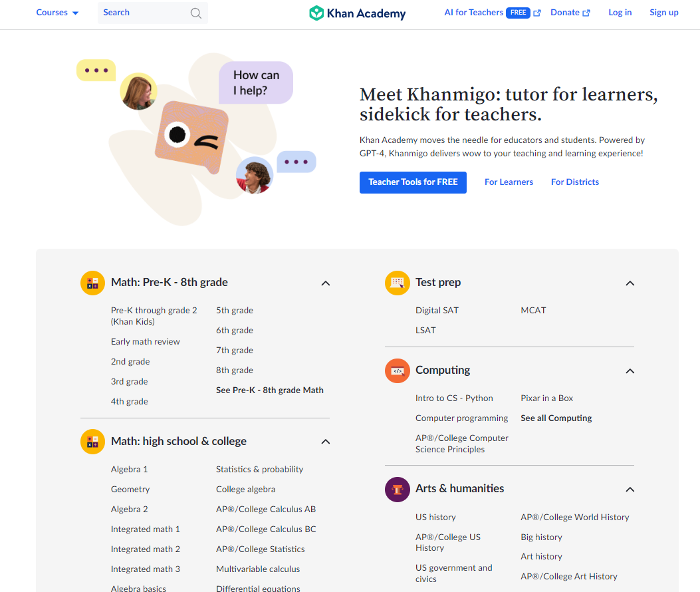Click the external link icon beside AI for Teachers

coord(537,13)
